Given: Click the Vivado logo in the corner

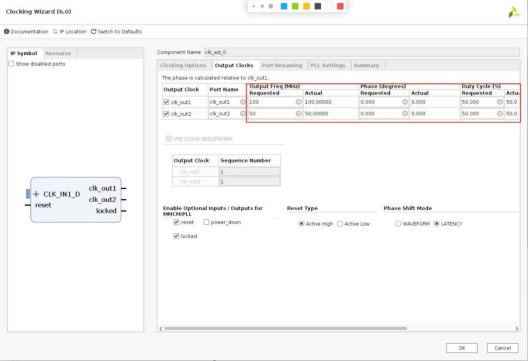Looking at the screenshot, I should 514,12.
